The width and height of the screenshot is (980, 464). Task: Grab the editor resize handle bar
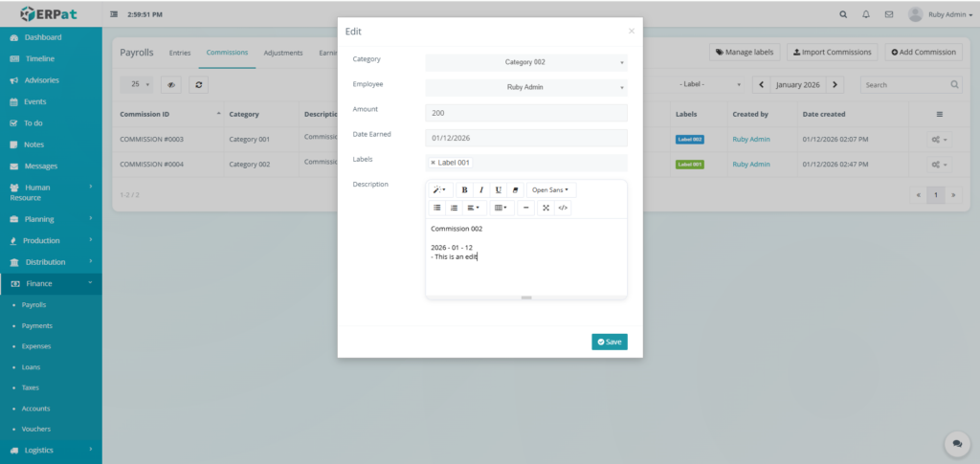coord(526,298)
